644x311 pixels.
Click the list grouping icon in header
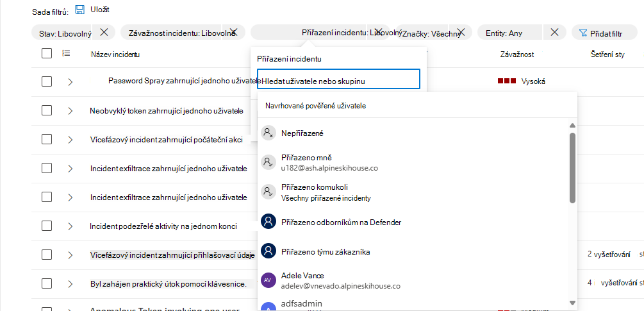[66, 53]
